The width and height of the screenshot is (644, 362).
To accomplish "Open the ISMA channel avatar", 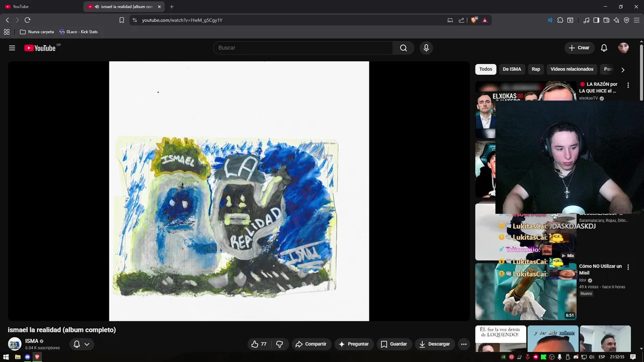I will (15, 344).
